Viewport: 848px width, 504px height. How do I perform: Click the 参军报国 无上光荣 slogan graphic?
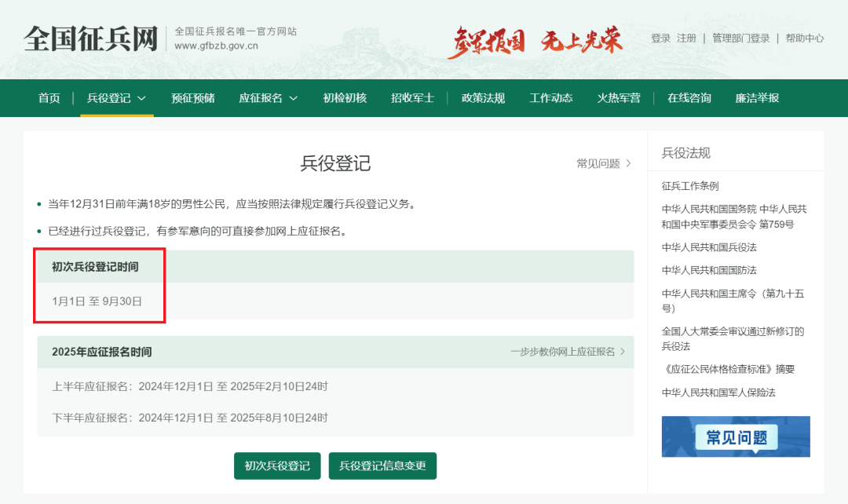(538, 38)
